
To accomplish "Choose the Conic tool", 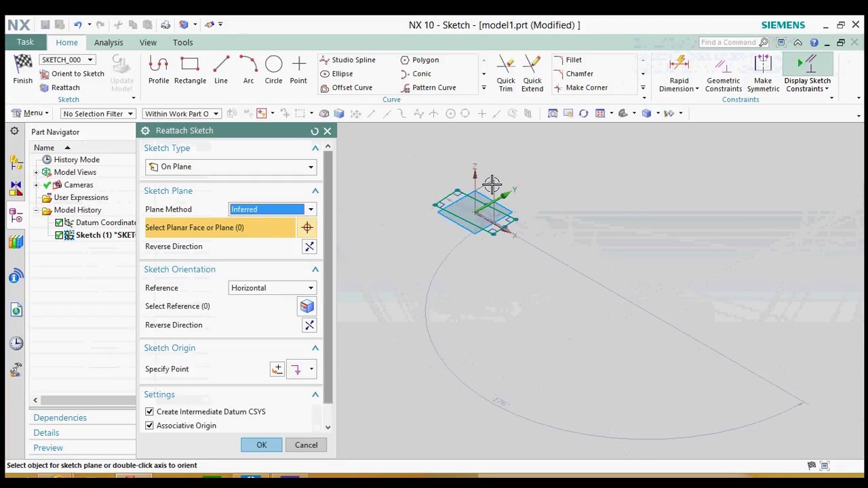I will [x=416, y=74].
